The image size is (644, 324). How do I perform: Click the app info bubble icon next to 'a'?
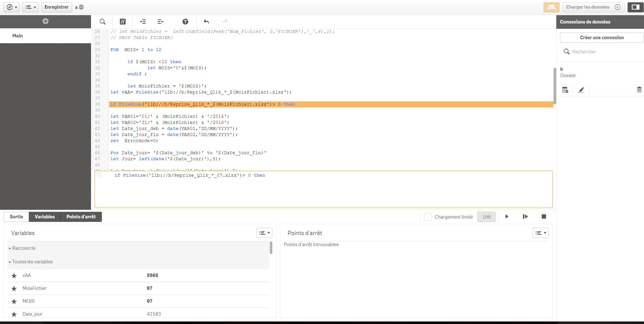point(81,7)
